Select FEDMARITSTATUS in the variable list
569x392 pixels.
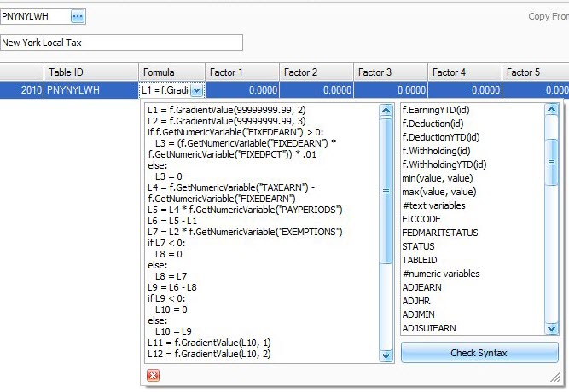tap(439, 233)
